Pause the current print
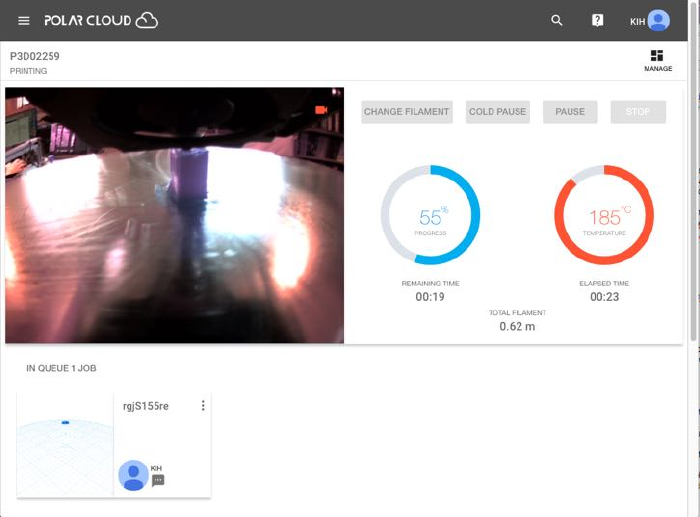The width and height of the screenshot is (700, 517). pyautogui.click(x=570, y=112)
